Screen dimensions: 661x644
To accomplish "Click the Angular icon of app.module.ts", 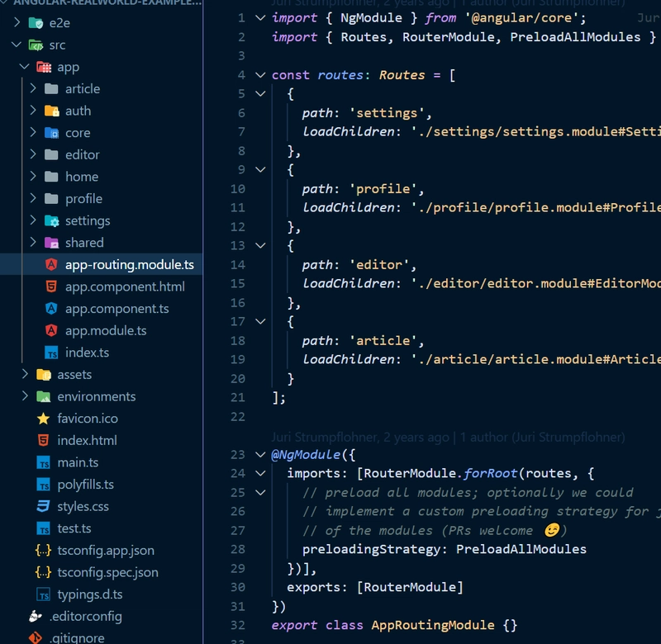I will (51, 330).
